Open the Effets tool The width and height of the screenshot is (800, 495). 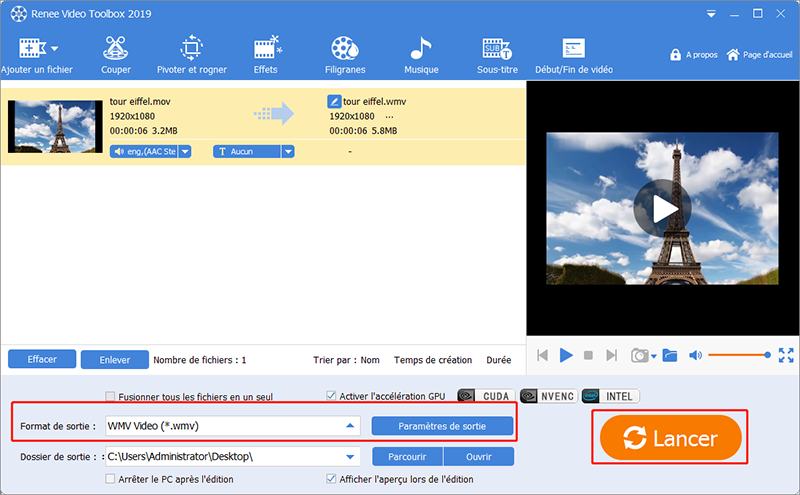click(265, 53)
